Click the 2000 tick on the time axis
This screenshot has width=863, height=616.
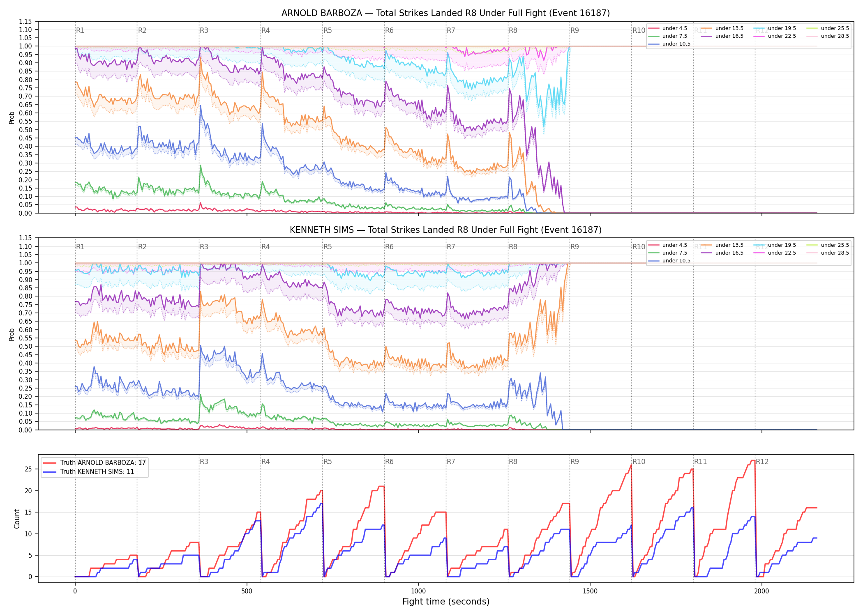click(761, 591)
